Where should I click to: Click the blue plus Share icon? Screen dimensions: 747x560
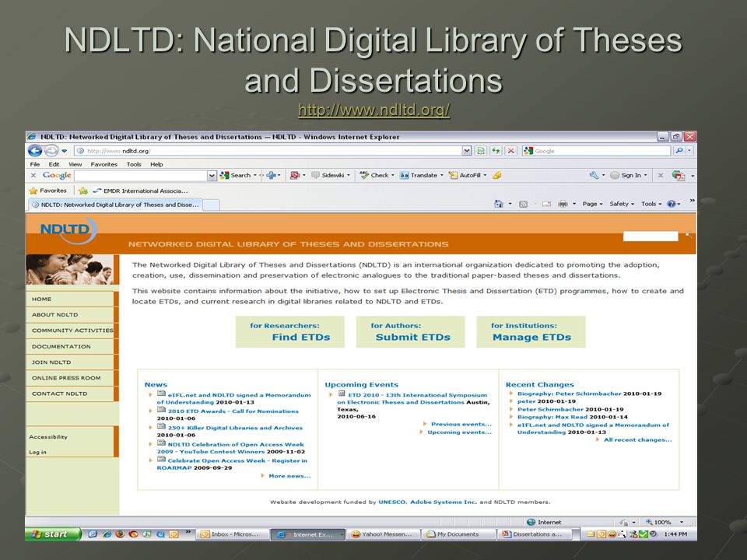point(272,175)
